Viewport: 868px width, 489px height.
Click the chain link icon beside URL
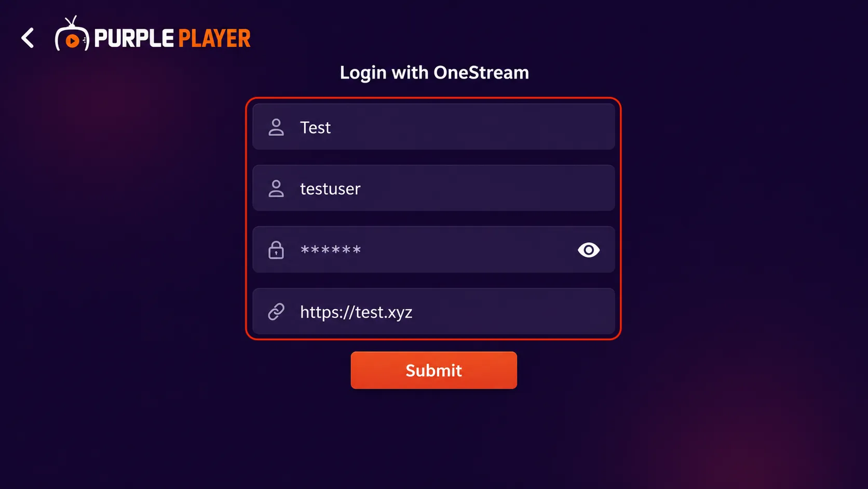[276, 312]
